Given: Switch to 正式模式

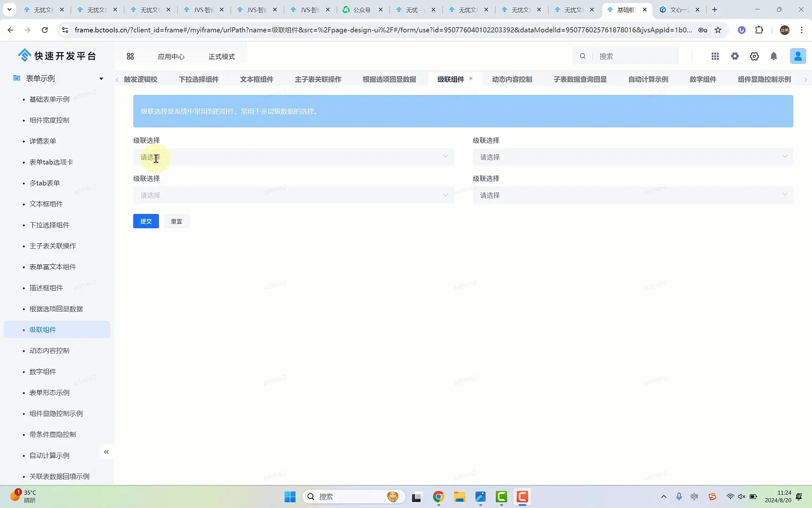Looking at the screenshot, I should (222, 56).
